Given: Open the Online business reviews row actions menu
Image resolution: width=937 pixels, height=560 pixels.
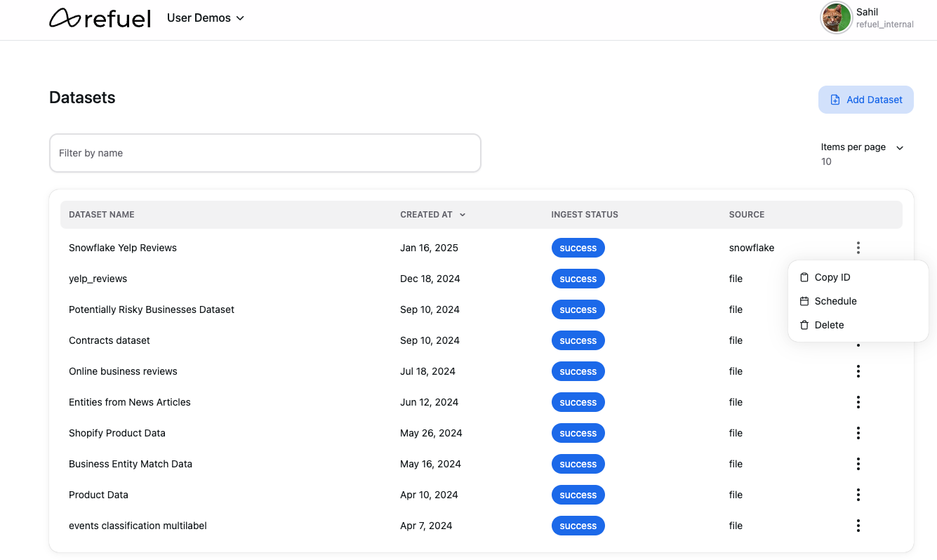Looking at the screenshot, I should pos(858,371).
